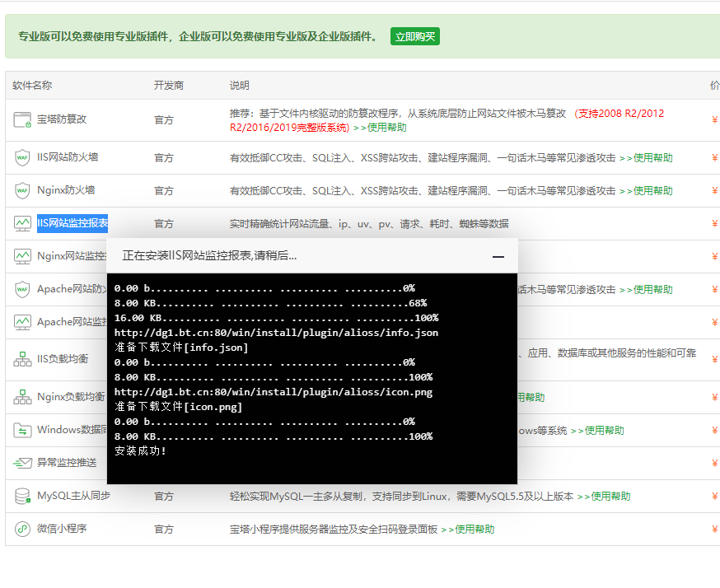Viewport: 720px width, 588px height.
Task: Select the 宝塔防篡改 software name
Action: coord(62,119)
